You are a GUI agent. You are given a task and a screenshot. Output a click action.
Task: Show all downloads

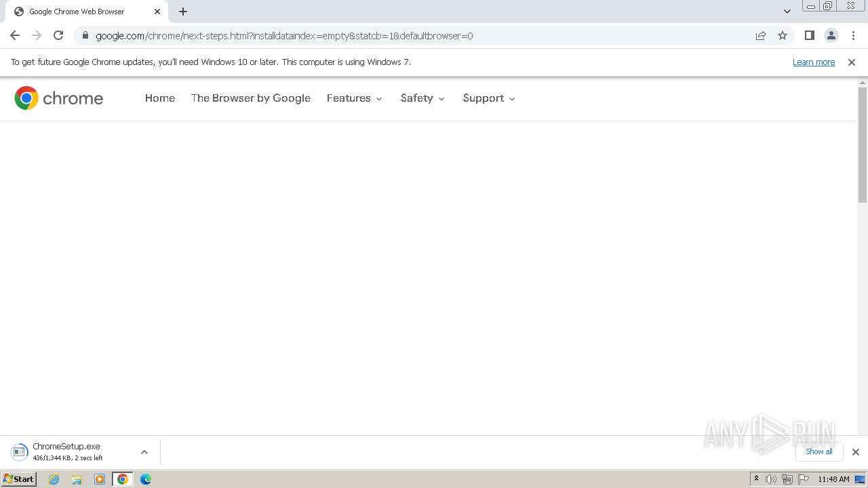click(x=818, y=451)
